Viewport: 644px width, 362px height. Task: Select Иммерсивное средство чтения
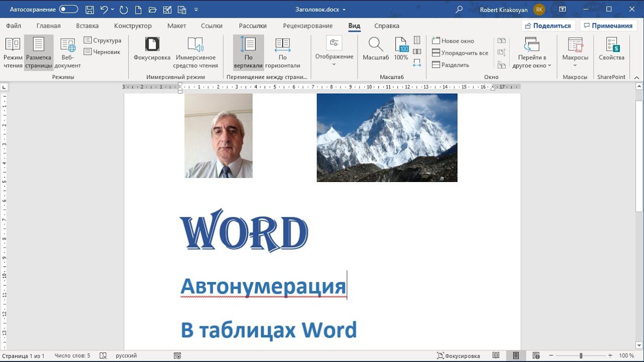195,53
